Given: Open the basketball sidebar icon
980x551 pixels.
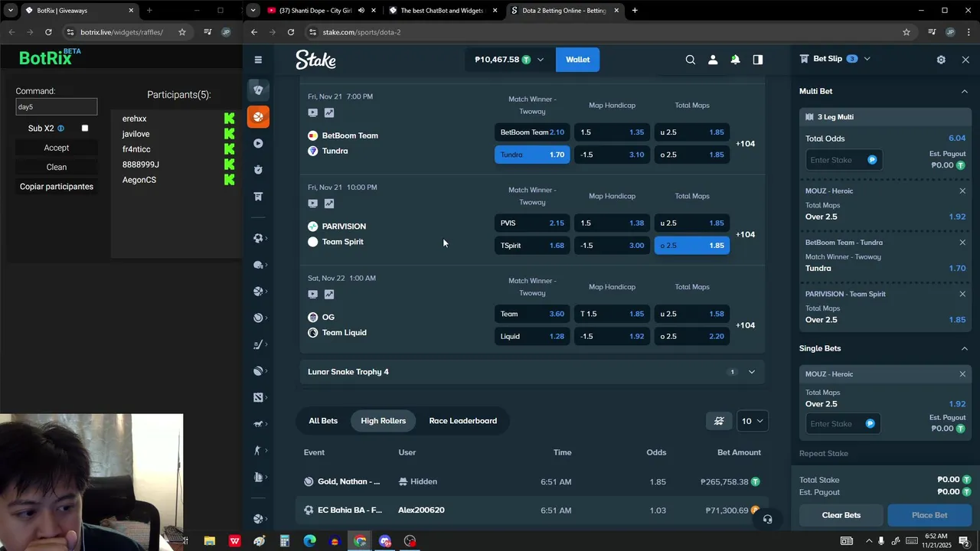Looking at the screenshot, I should [258, 291].
